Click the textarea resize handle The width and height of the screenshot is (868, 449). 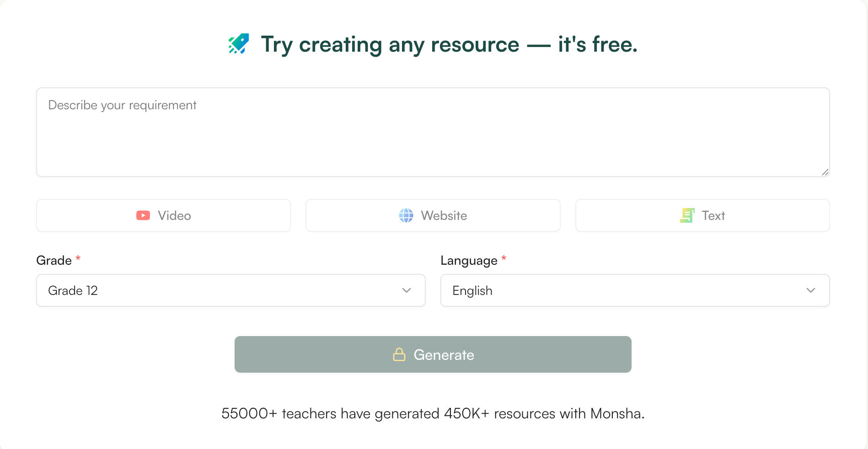pyautogui.click(x=825, y=172)
